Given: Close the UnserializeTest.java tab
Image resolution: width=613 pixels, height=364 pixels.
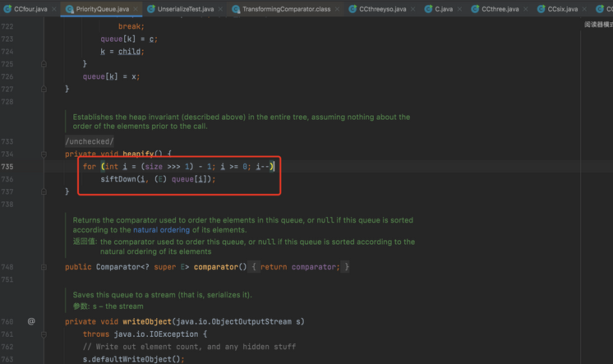Looking at the screenshot, I should 220,9.
